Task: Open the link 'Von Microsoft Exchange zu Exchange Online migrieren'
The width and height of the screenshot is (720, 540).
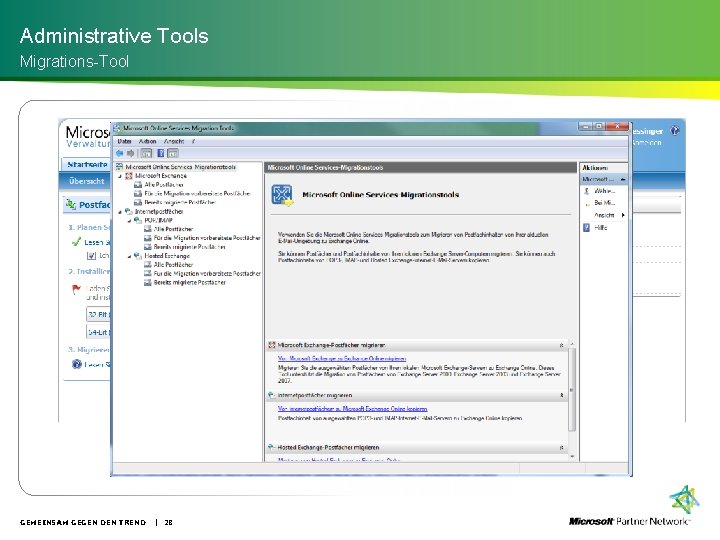Action: [342, 359]
